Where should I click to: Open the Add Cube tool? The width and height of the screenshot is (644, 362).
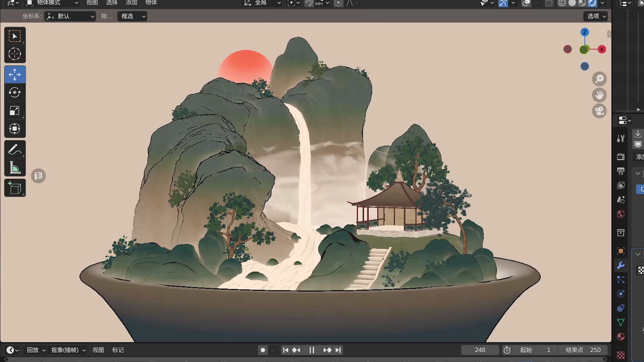point(15,188)
